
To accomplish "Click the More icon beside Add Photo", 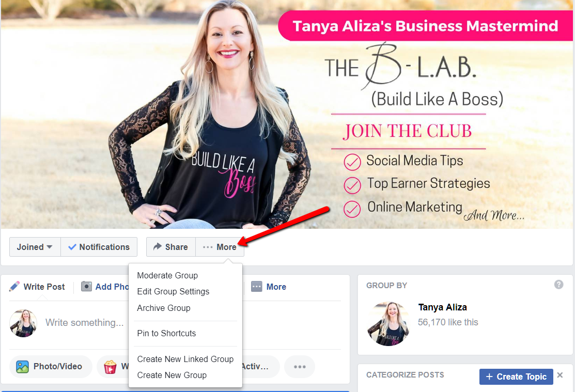I will point(257,287).
